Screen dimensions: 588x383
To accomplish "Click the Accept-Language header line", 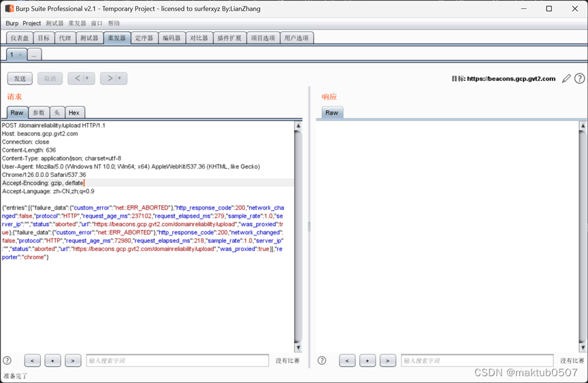I will click(x=48, y=192).
